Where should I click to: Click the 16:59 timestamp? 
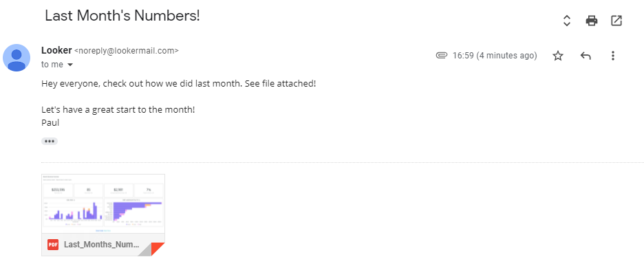pyautogui.click(x=495, y=56)
